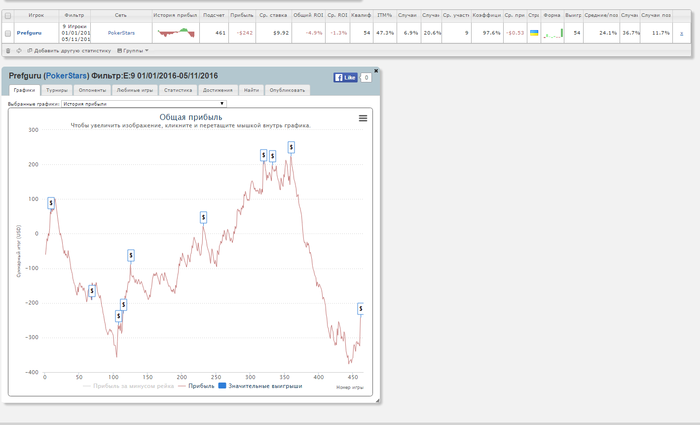Select the 'Любимые игры' tab
The width and height of the screenshot is (700, 425).
click(134, 90)
